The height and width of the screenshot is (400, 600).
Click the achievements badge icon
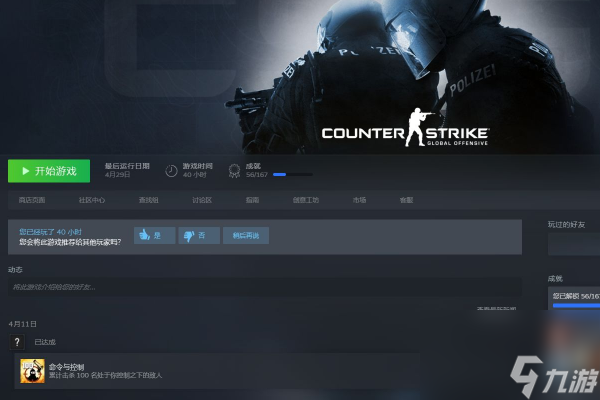coord(234,171)
